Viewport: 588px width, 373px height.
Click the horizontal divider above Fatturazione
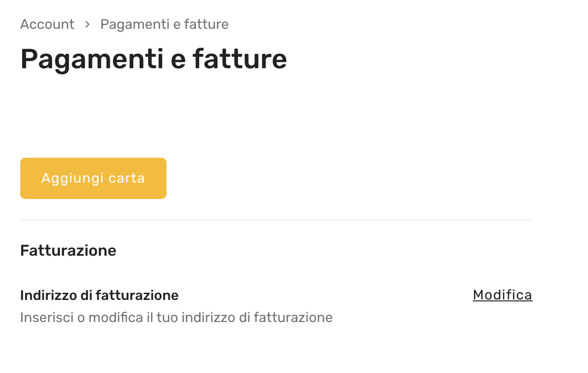tap(276, 220)
